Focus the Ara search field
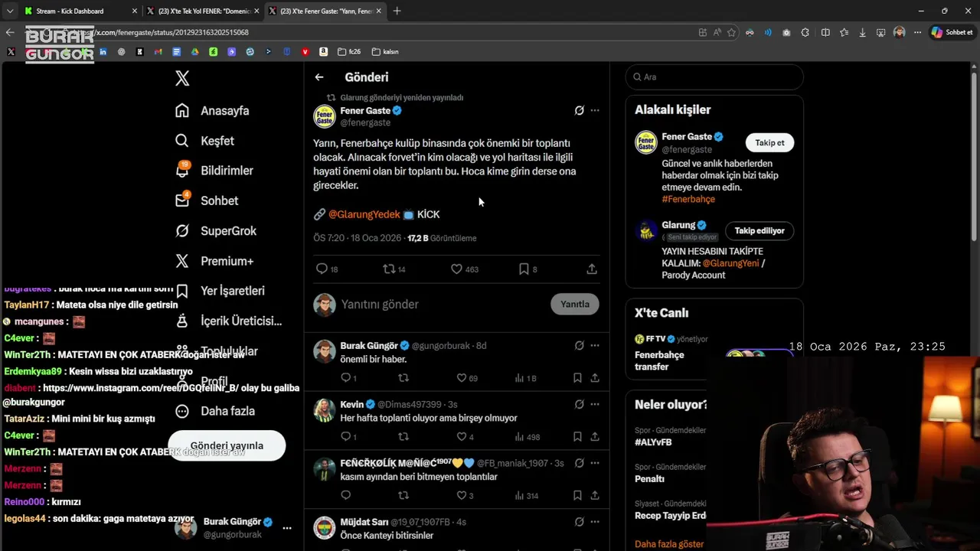The width and height of the screenshot is (980, 551). pos(714,77)
